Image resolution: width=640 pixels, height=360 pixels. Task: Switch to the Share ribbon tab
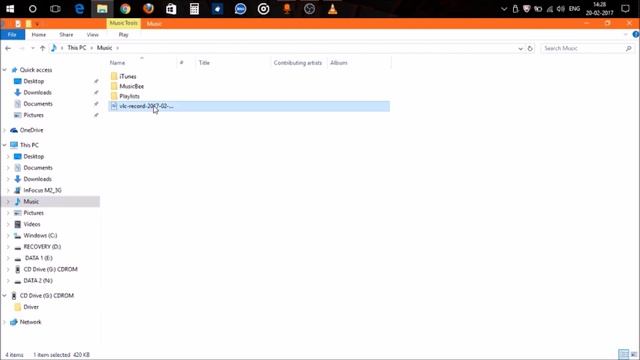(x=66, y=35)
